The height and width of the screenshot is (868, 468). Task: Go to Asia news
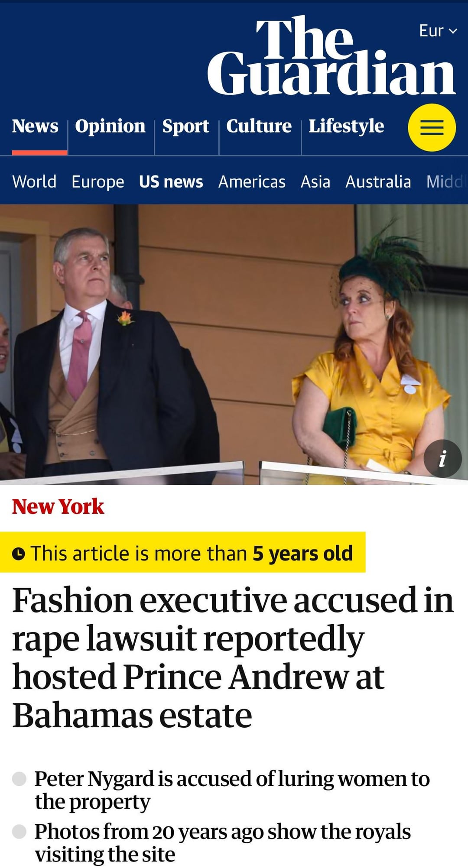(315, 181)
